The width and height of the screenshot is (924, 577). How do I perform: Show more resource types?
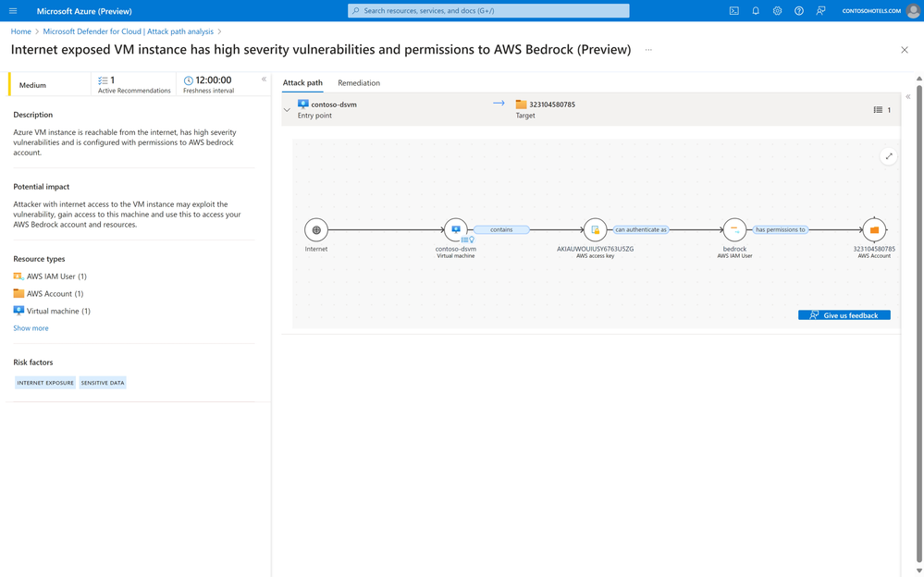(31, 328)
